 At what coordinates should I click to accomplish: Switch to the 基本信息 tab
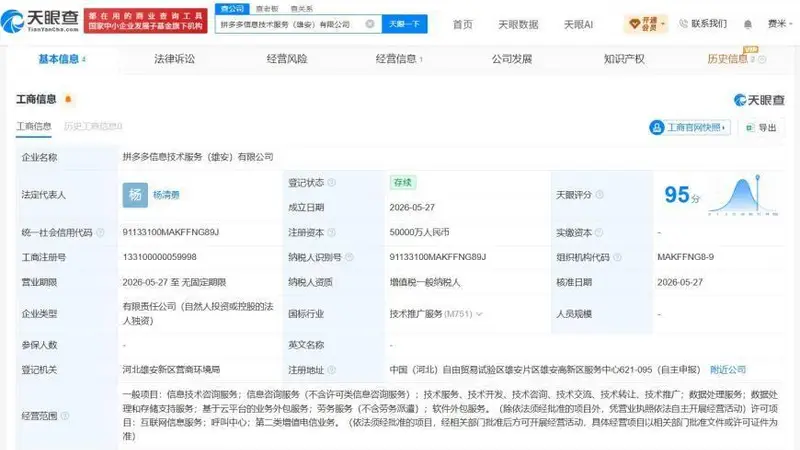tap(62, 59)
